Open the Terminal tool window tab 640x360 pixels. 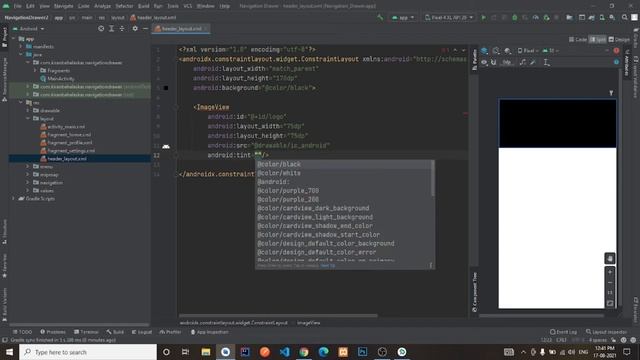tap(86, 332)
